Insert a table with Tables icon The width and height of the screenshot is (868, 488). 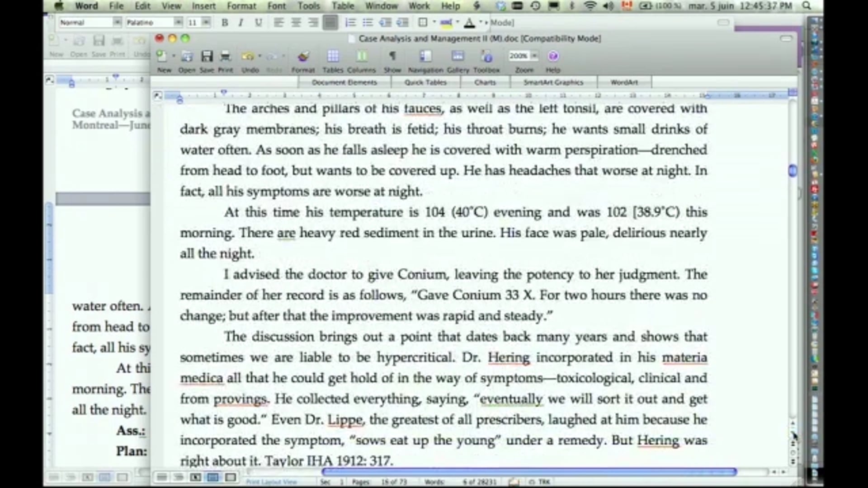click(x=333, y=56)
